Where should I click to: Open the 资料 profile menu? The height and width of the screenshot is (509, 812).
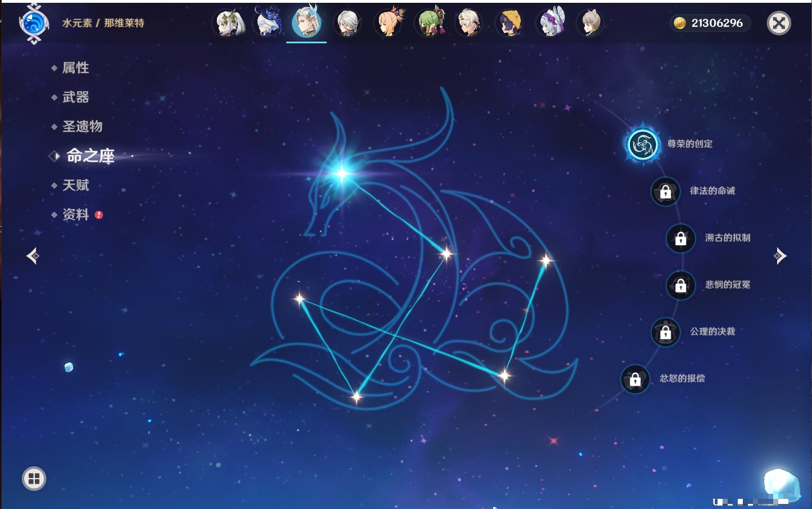tap(75, 214)
